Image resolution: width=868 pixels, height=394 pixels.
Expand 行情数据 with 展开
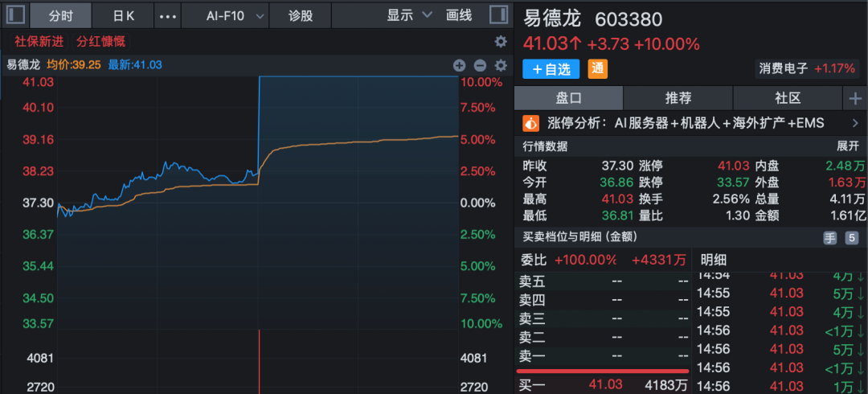[848, 146]
